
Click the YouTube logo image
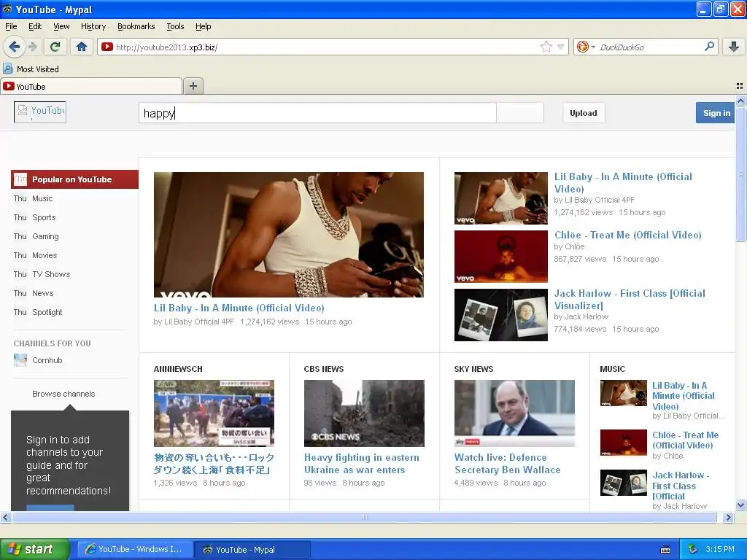click(x=40, y=112)
